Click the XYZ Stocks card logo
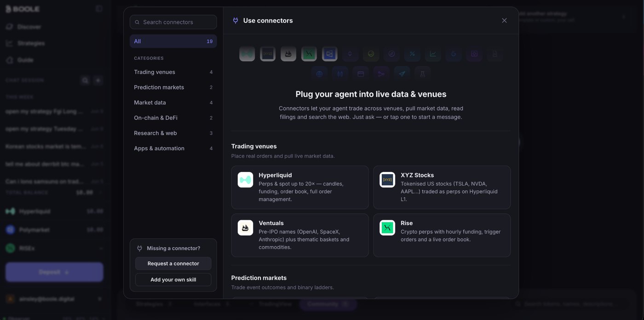Screen dimensions: 644x320 387,180
